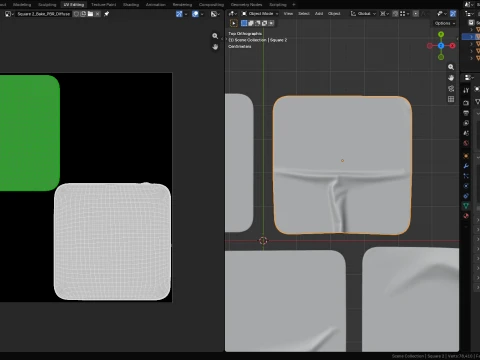Open the pivot point dropdown
This screenshot has height=360, width=480.
(x=385, y=14)
